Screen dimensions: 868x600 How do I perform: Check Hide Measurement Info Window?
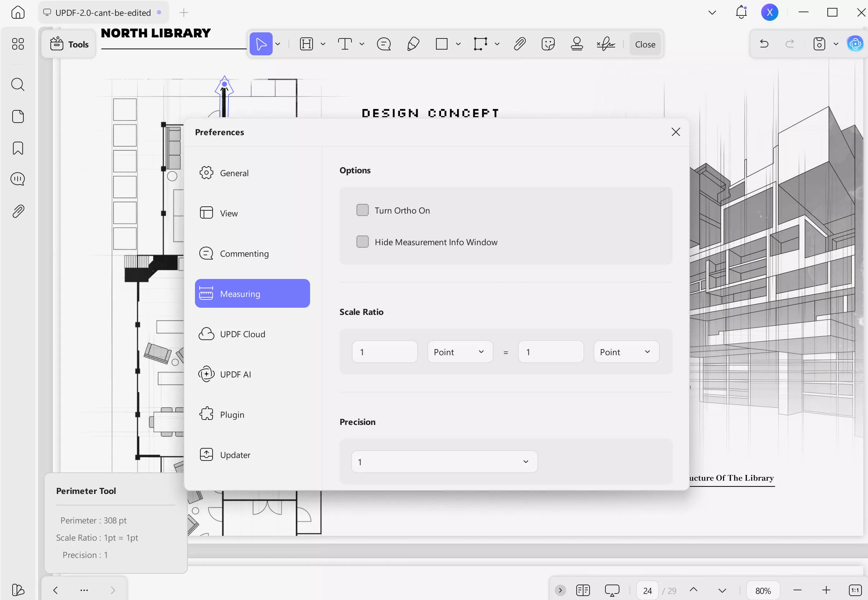tap(362, 242)
